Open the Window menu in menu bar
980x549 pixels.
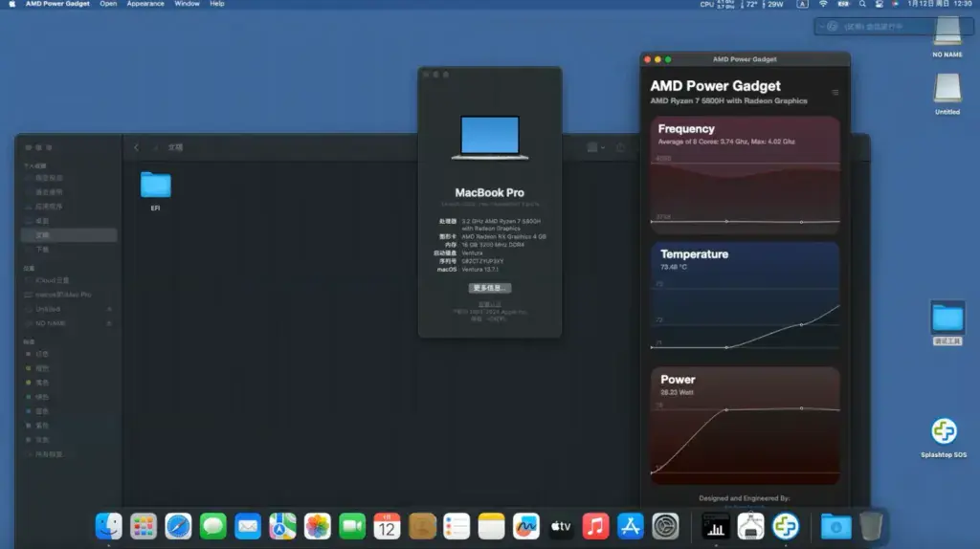[187, 4]
